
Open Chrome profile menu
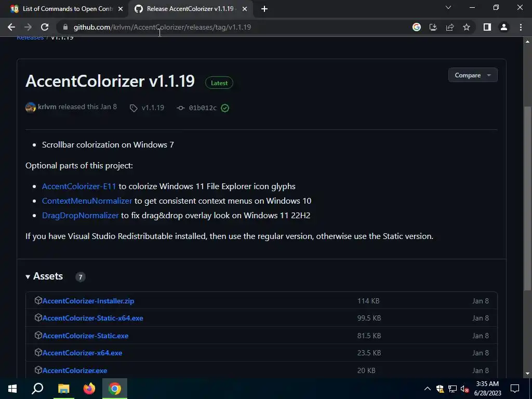504,27
